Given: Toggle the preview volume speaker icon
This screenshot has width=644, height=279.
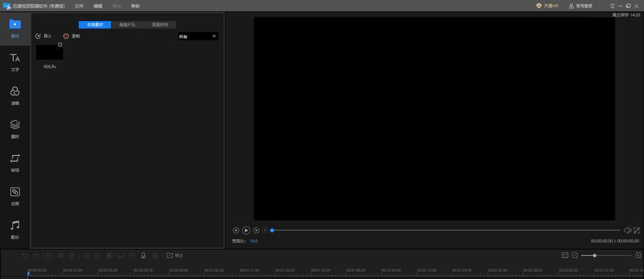Looking at the screenshot, I should coord(627,231).
